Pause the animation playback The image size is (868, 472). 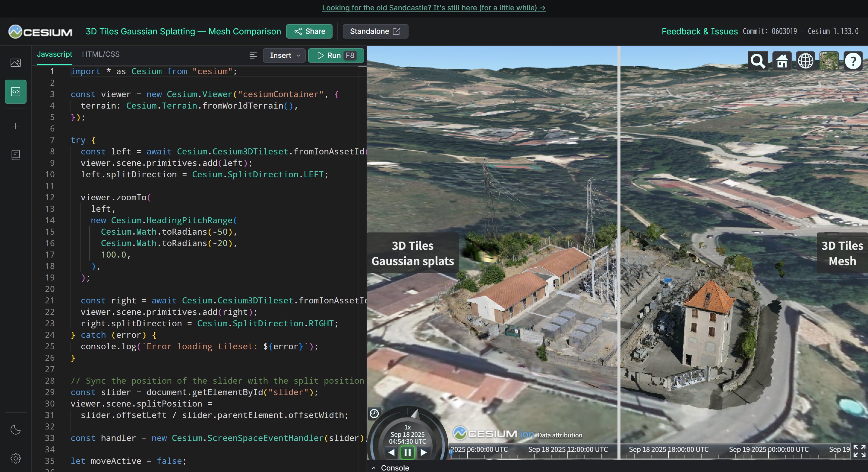coord(407,452)
